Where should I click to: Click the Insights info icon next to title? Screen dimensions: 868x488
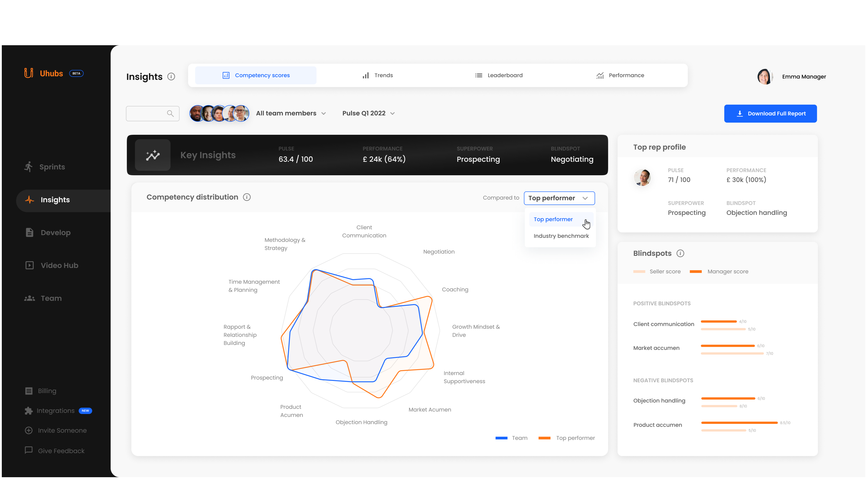point(171,77)
